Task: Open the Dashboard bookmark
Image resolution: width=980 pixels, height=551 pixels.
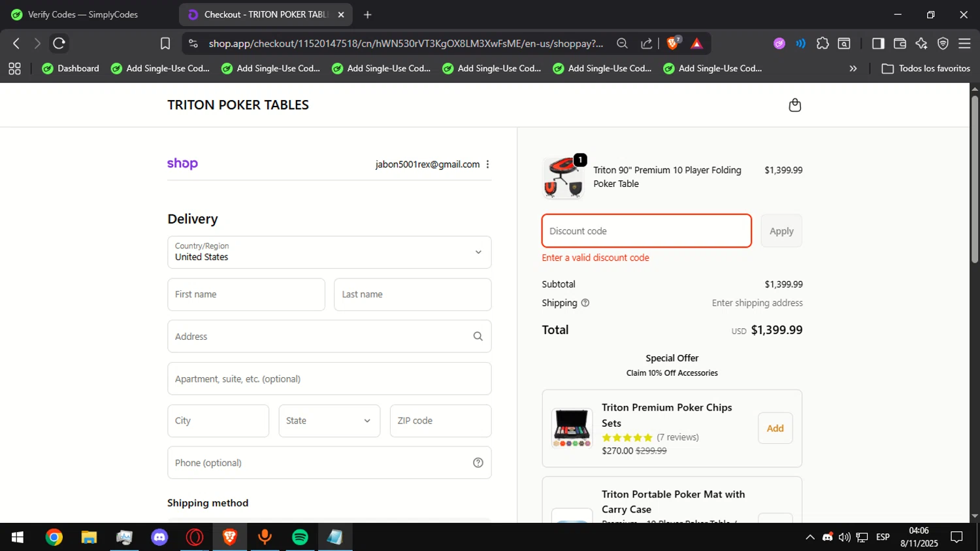Action: tap(71, 69)
